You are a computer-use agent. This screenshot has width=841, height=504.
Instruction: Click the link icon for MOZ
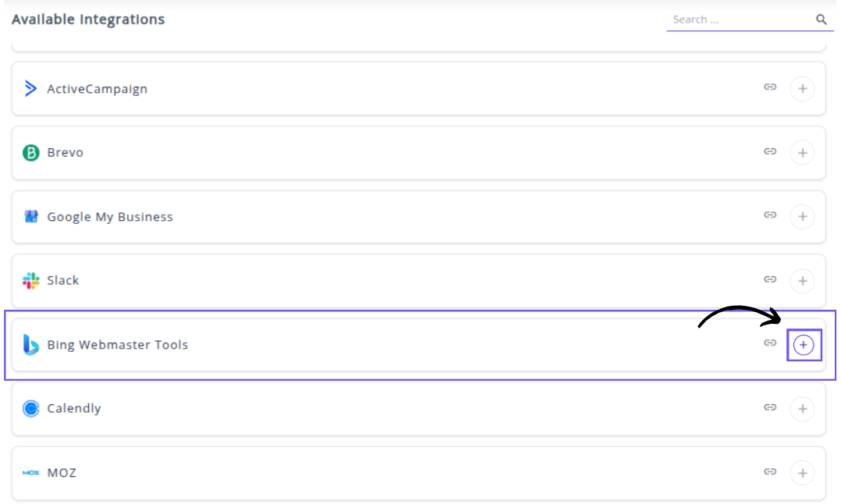pyautogui.click(x=770, y=471)
